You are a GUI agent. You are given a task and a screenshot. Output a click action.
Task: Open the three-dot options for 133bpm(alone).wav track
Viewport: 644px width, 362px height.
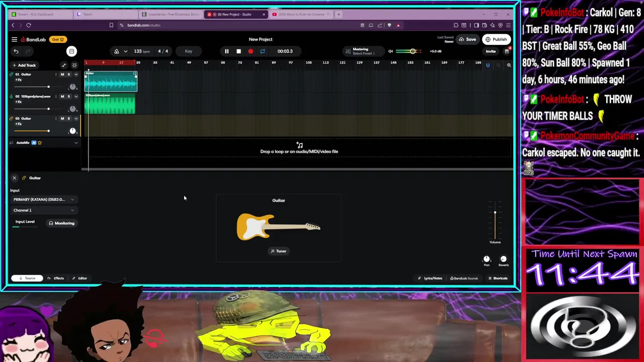point(56,97)
